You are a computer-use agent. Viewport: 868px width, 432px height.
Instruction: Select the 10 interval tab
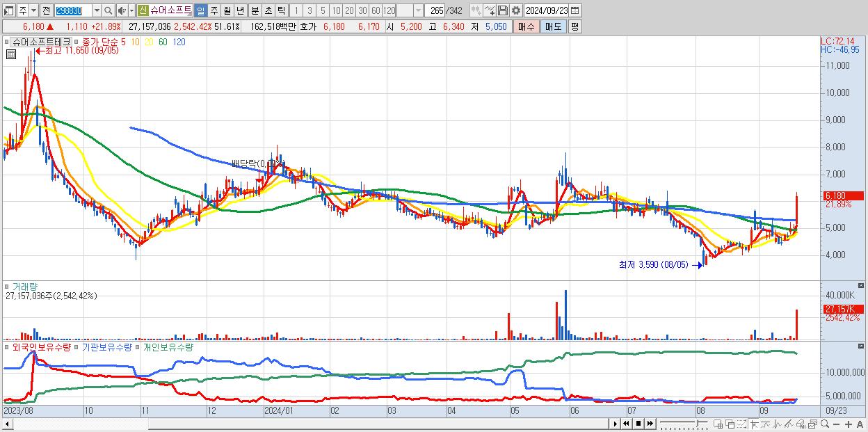point(336,10)
